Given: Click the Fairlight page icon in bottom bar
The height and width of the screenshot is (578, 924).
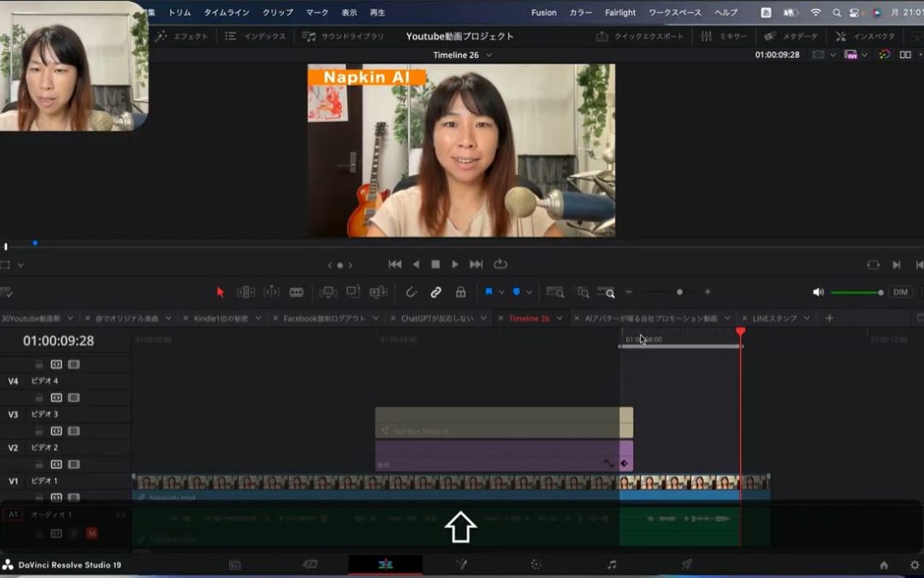Looking at the screenshot, I should 611,564.
